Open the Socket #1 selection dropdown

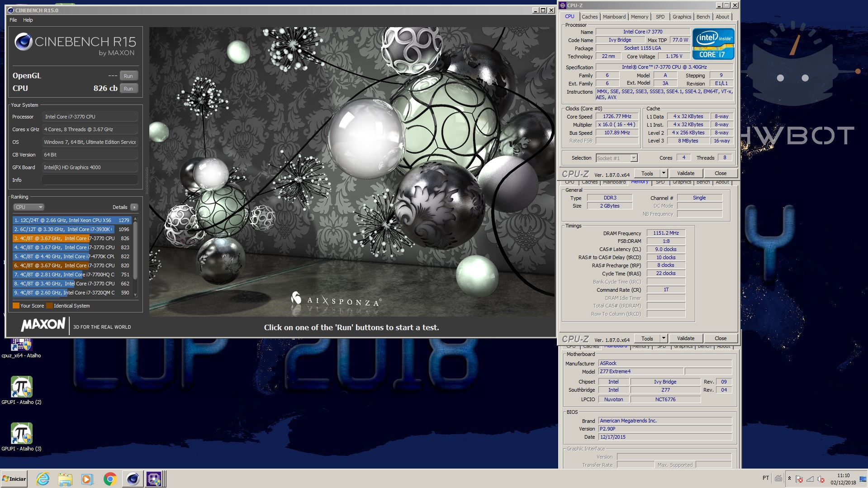pos(617,158)
